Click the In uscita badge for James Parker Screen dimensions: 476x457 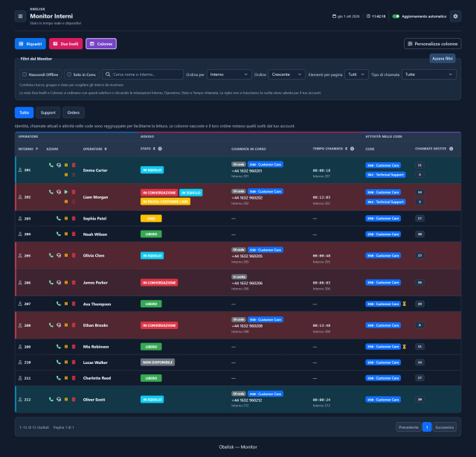(x=239, y=277)
